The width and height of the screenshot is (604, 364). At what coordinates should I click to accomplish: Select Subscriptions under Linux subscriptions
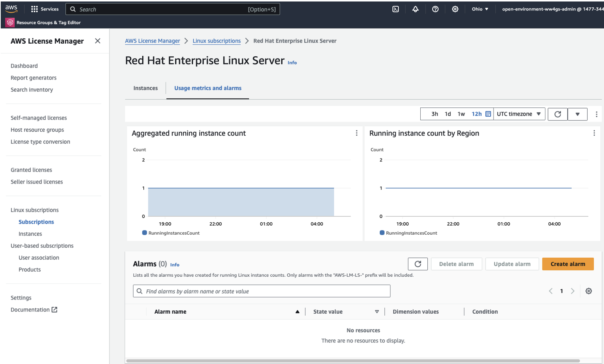pos(36,222)
